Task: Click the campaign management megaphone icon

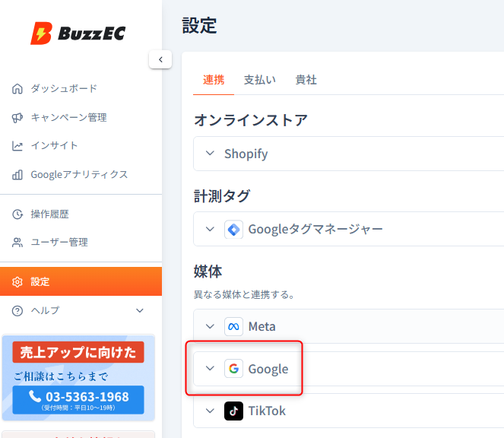Action: point(17,118)
